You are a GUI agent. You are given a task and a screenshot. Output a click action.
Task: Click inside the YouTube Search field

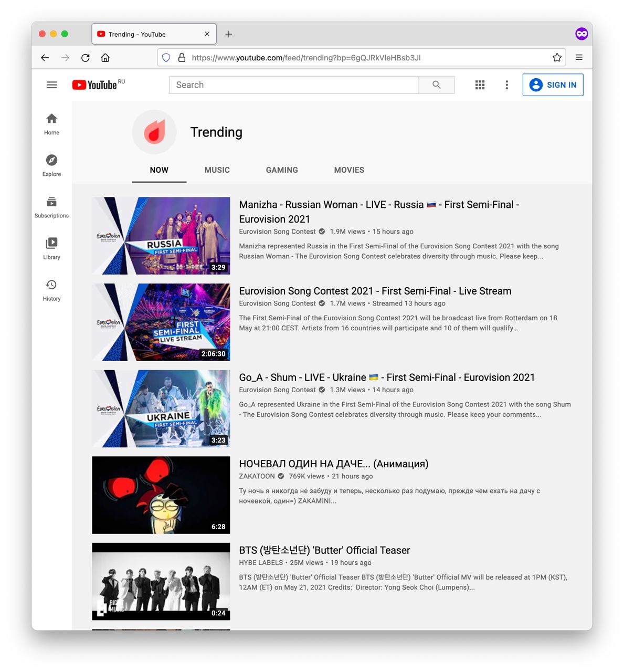click(x=294, y=85)
